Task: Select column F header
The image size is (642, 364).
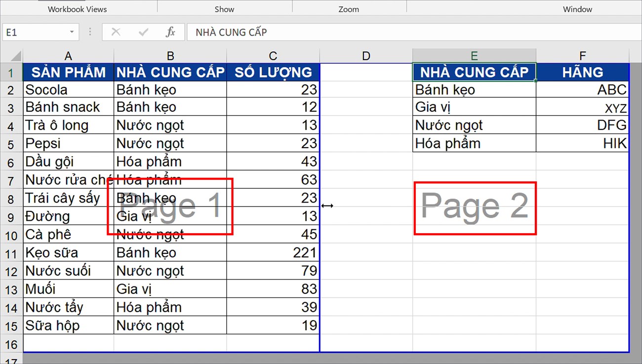Action: point(583,56)
